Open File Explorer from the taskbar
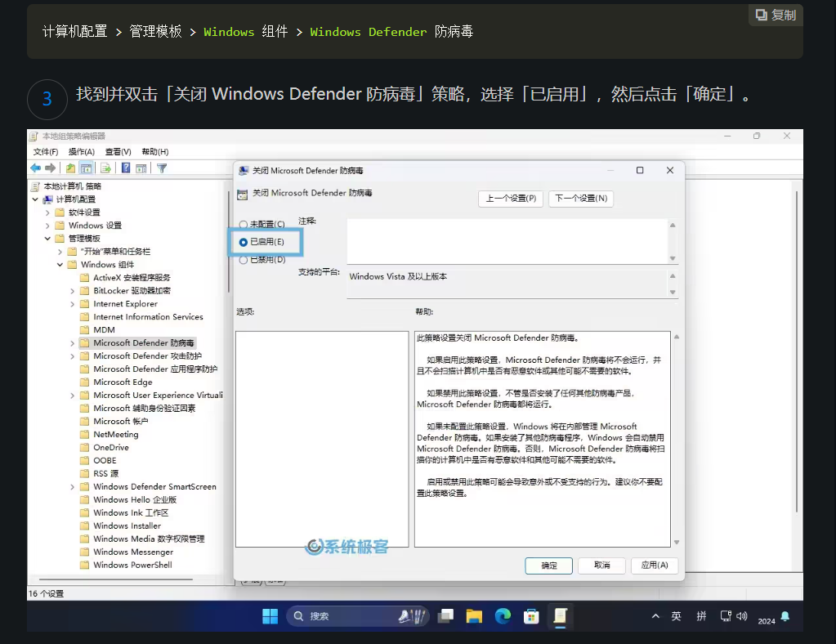 (x=474, y=615)
